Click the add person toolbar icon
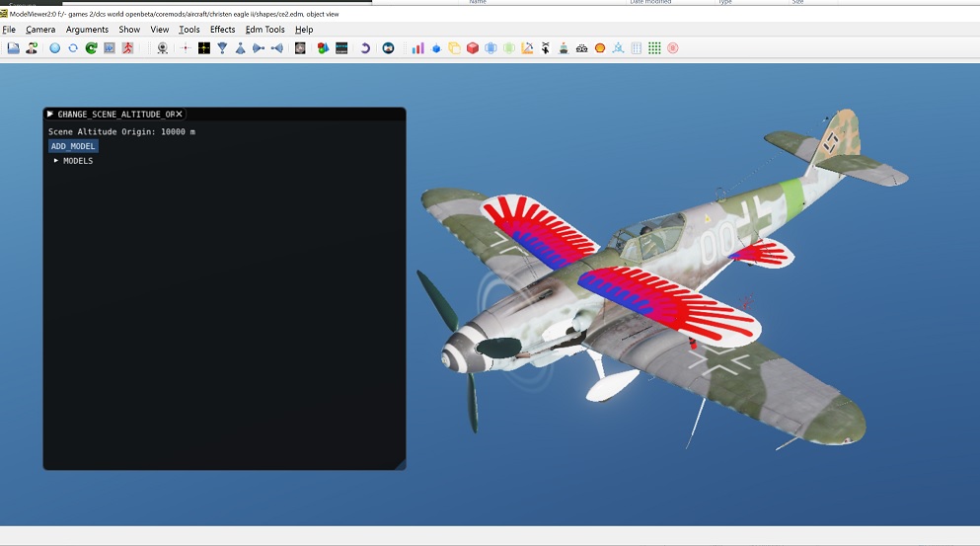The image size is (980, 546). pyautogui.click(x=32, y=48)
